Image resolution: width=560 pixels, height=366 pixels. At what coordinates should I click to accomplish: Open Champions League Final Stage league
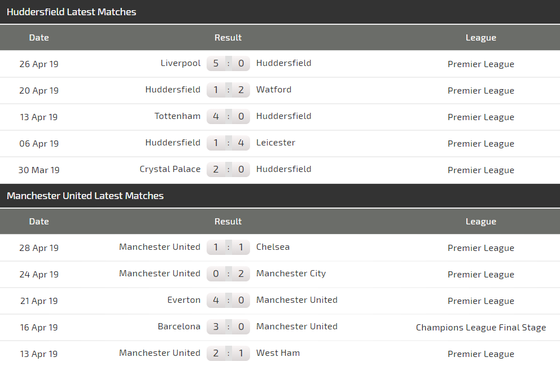pyautogui.click(x=481, y=327)
